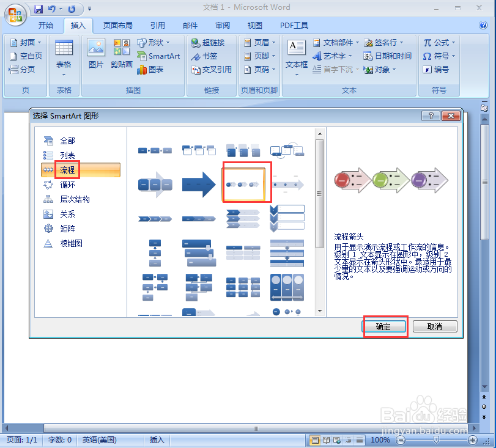The width and height of the screenshot is (496, 448).
Task: Switch to References (引用) tab
Action: coord(158,25)
